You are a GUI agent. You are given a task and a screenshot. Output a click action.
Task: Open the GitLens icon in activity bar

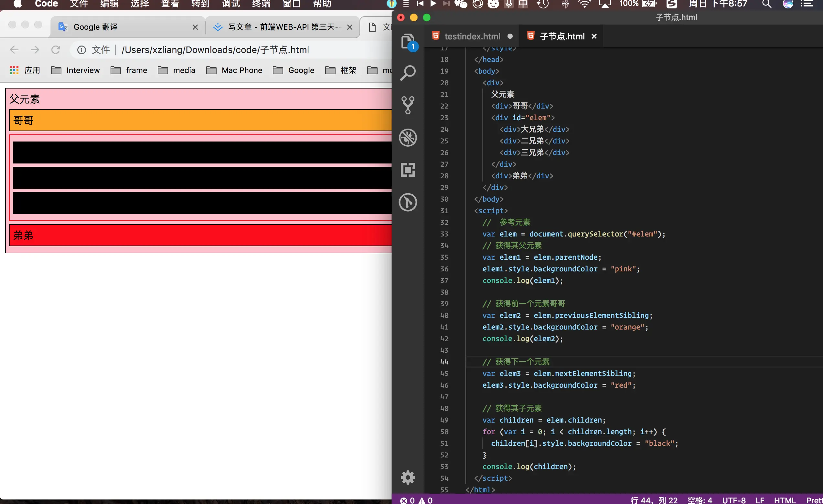click(408, 202)
